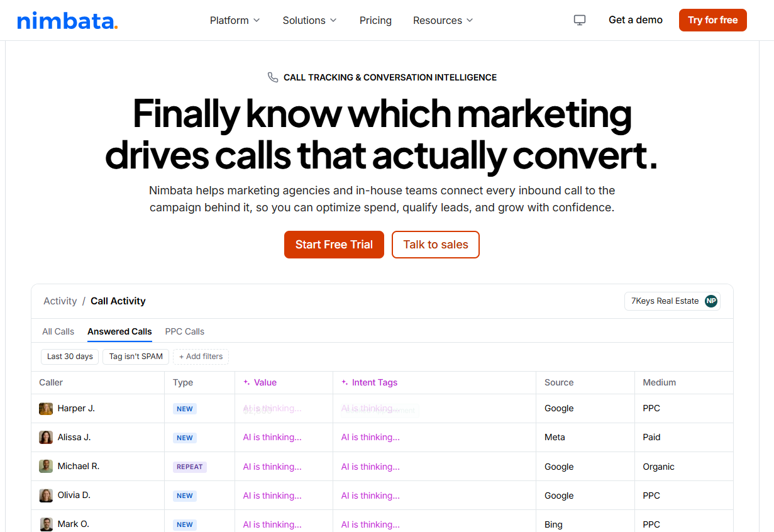The height and width of the screenshot is (532, 774).
Task: Click the caller name Olivia D.
Action: click(74, 495)
